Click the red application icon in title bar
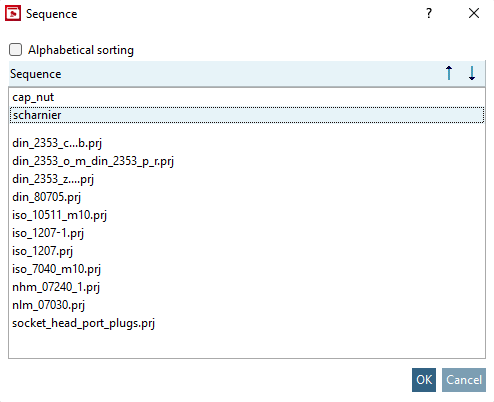494x402 pixels. pyautogui.click(x=13, y=13)
